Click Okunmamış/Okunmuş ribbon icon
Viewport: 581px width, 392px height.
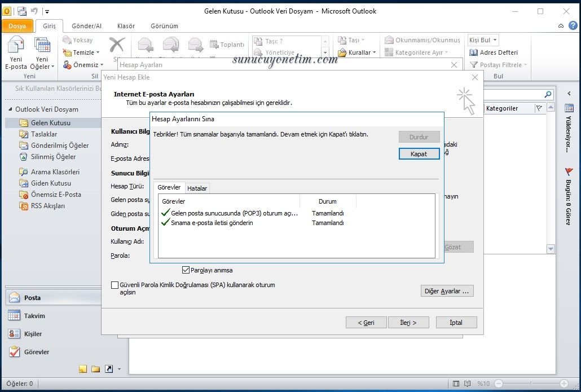(x=422, y=40)
